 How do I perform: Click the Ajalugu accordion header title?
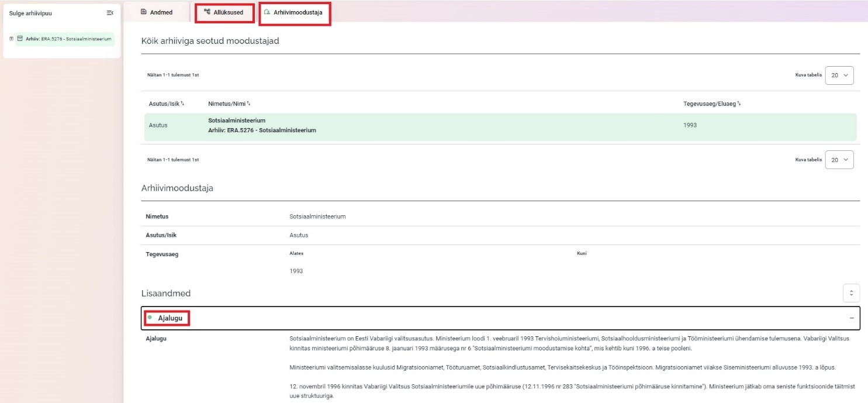click(x=171, y=318)
